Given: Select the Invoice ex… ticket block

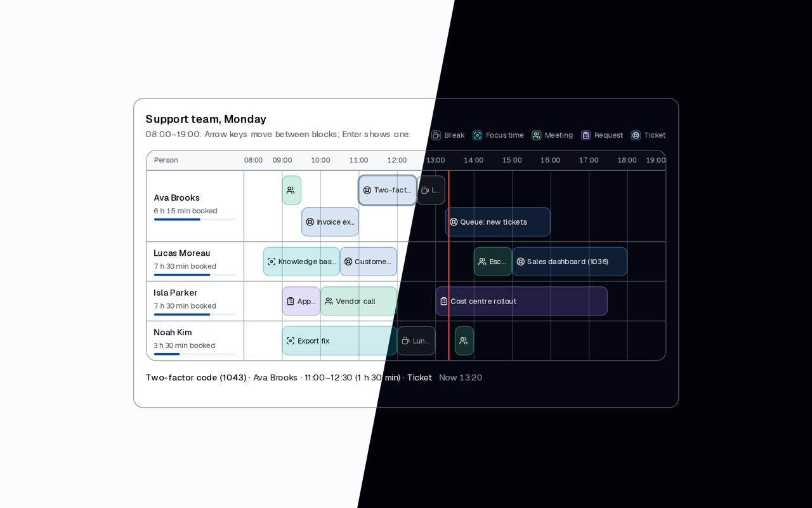Looking at the screenshot, I should click(x=330, y=222).
